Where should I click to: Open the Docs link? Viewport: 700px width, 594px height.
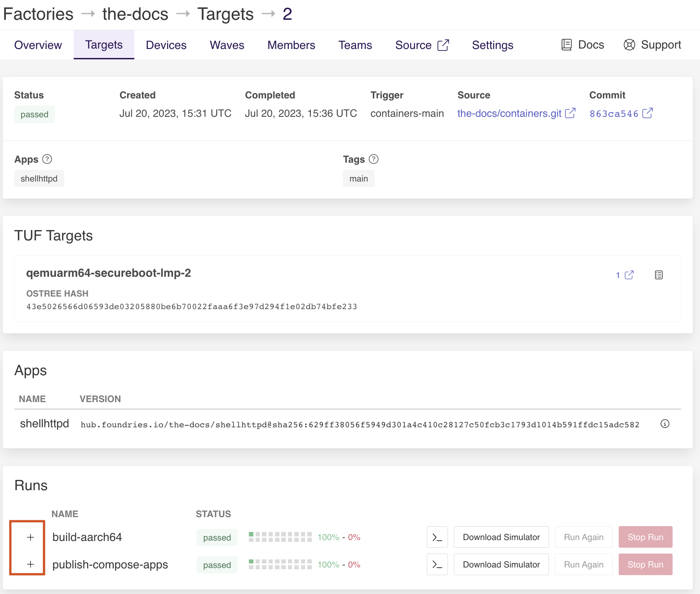[x=583, y=45]
